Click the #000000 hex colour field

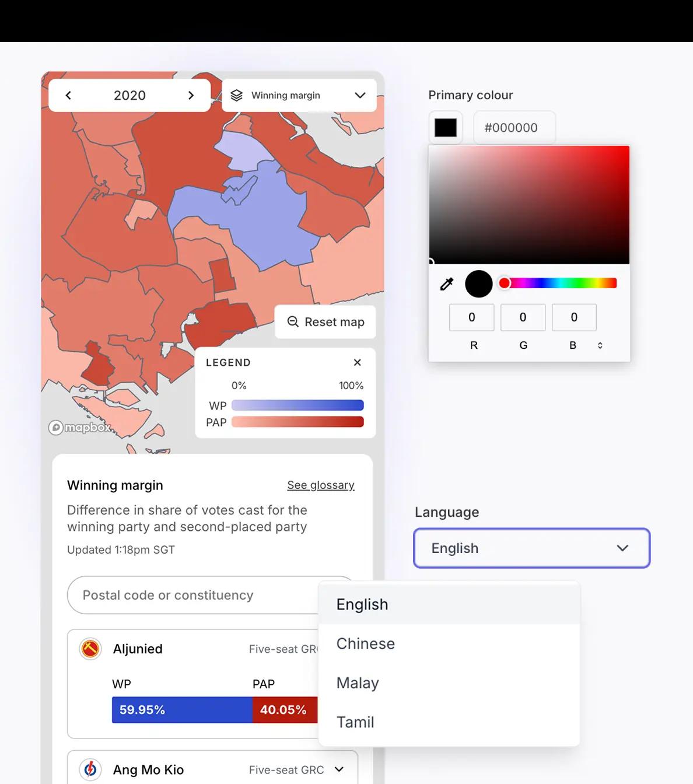tap(514, 128)
